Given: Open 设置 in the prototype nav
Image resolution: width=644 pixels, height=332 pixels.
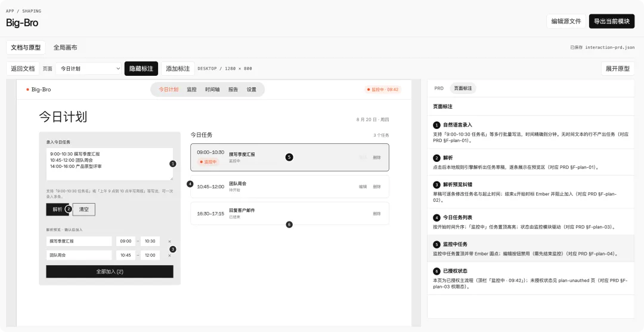Looking at the screenshot, I should (252, 90).
